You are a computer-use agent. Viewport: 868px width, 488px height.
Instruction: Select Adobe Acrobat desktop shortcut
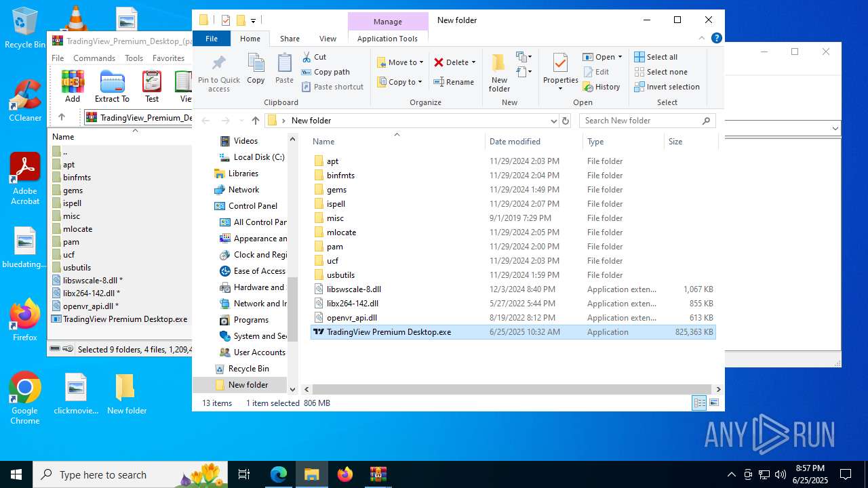[x=25, y=179]
